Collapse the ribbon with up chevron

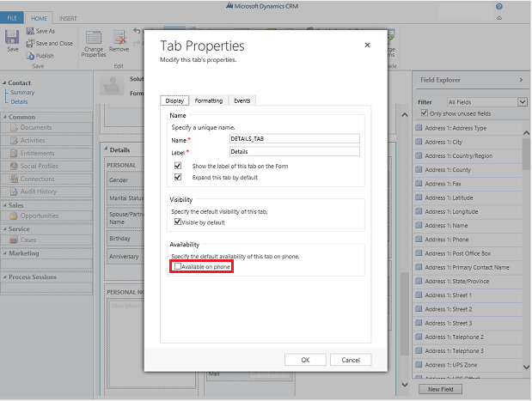[x=499, y=18]
